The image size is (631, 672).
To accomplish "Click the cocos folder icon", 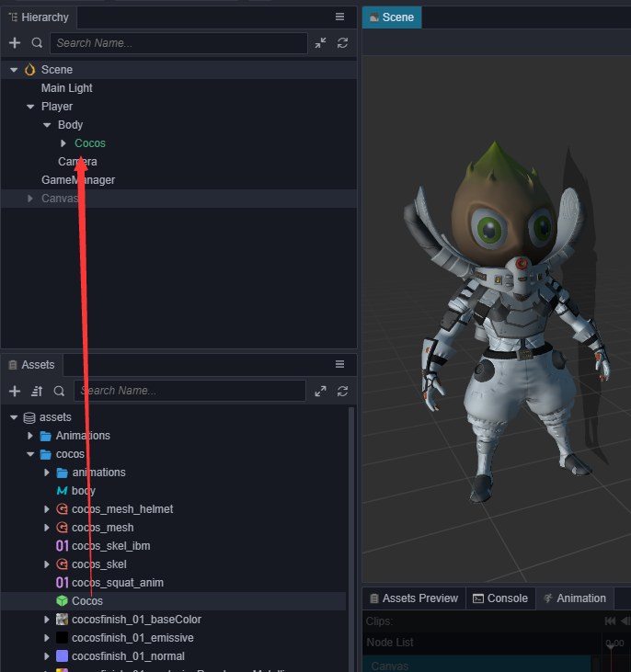I will tap(46, 454).
